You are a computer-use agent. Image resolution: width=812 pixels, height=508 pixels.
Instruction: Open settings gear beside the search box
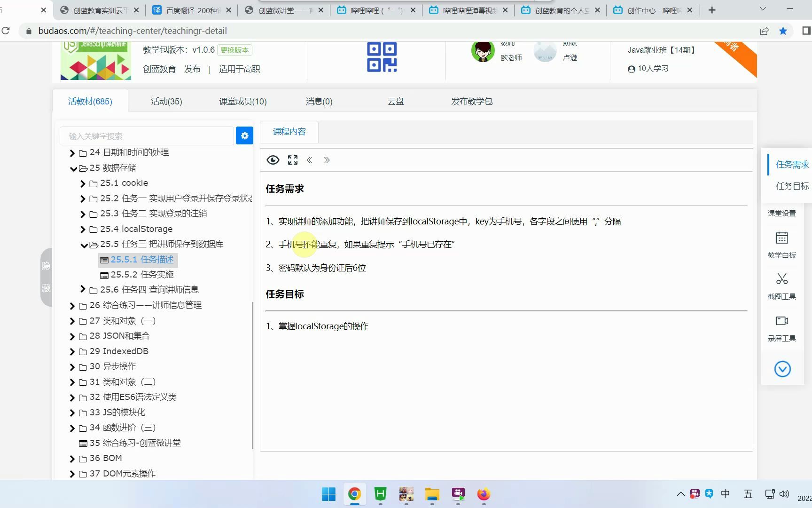click(244, 135)
